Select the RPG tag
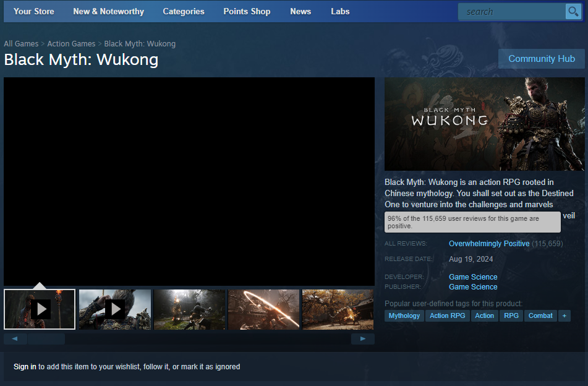The height and width of the screenshot is (386, 588). 511,316
